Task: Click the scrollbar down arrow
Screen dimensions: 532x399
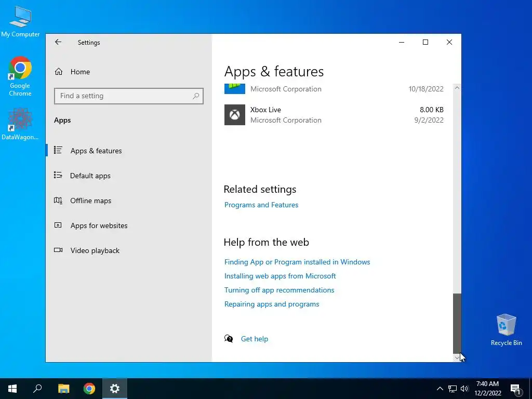Action: click(457, 357)
